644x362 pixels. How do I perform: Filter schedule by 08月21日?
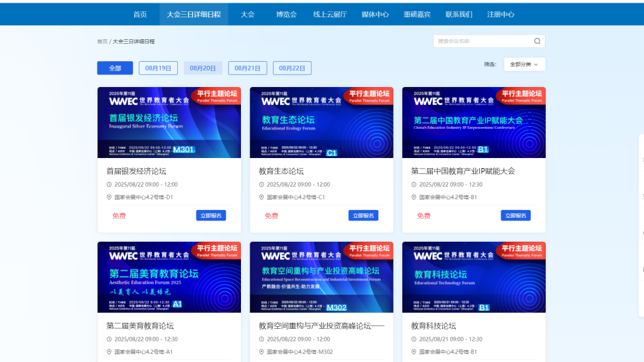(x=248, y=68)
